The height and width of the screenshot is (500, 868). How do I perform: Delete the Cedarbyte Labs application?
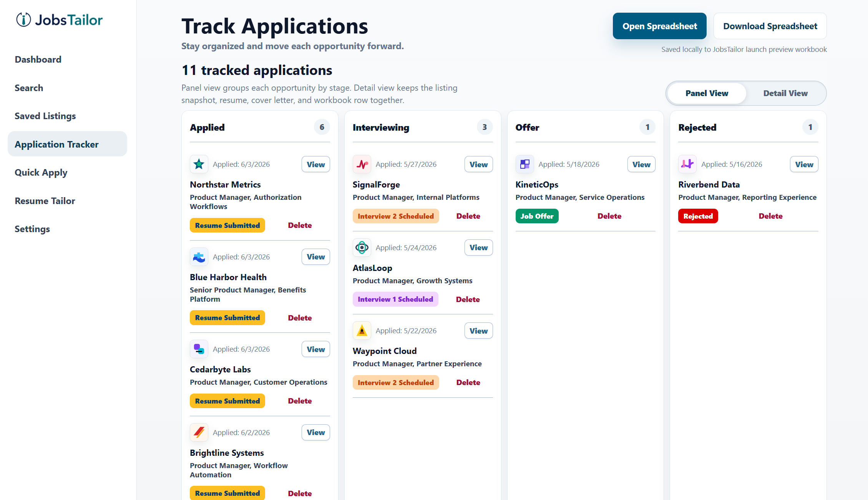click(300, 401)
